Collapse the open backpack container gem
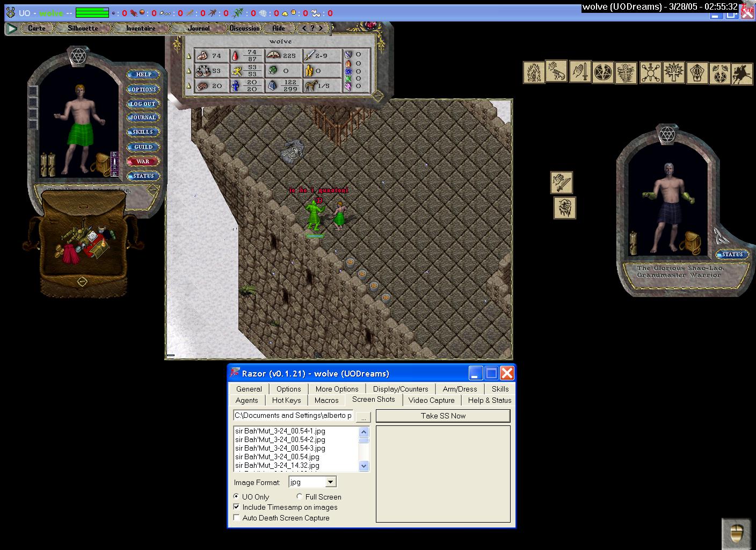Viewport: 756px width, 550px height. (x=82, y=281)
